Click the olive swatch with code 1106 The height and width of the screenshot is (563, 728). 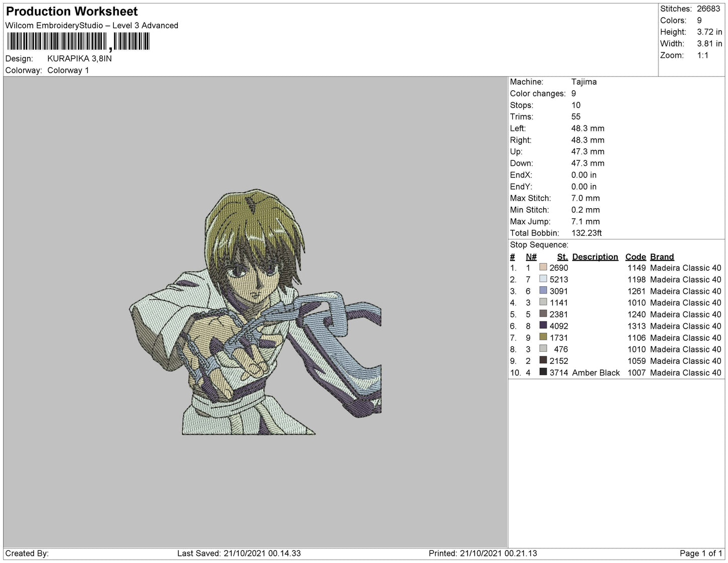[x=543, y=337]
